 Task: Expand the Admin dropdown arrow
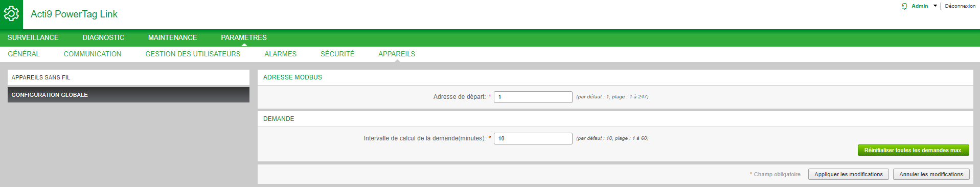click(935, 6)
